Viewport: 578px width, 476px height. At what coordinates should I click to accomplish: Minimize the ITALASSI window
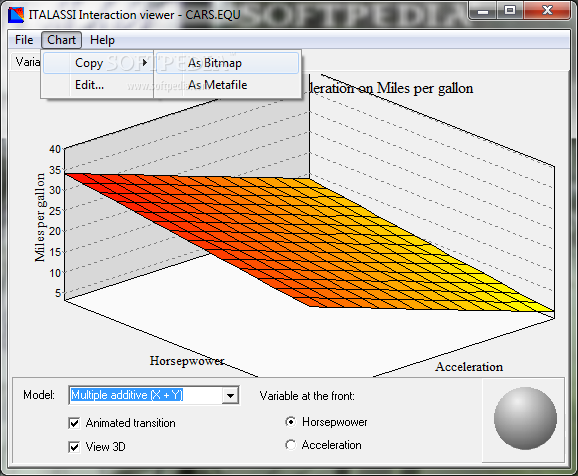point(483,11)
